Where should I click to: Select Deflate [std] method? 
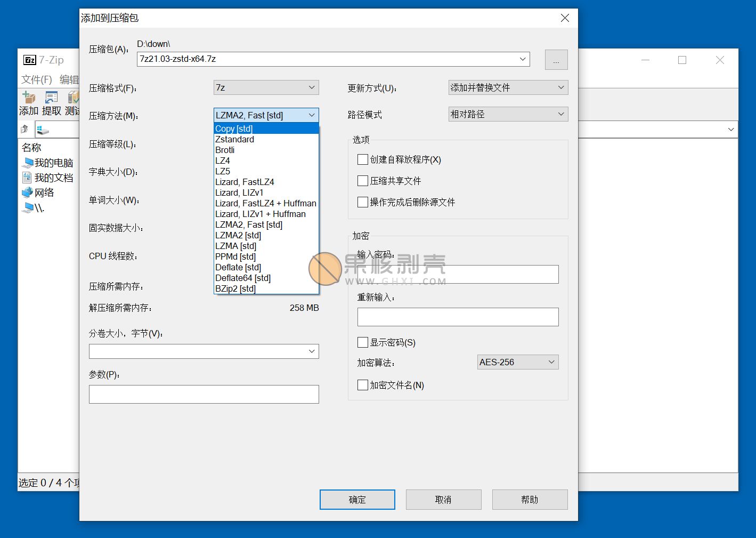tap(266, 267)
